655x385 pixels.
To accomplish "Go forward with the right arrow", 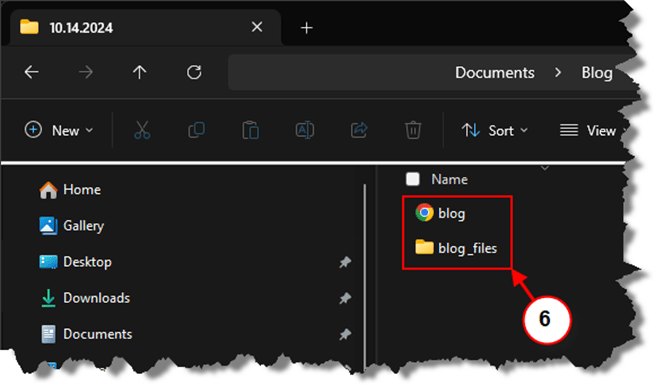I will click(x=86, y=72).
